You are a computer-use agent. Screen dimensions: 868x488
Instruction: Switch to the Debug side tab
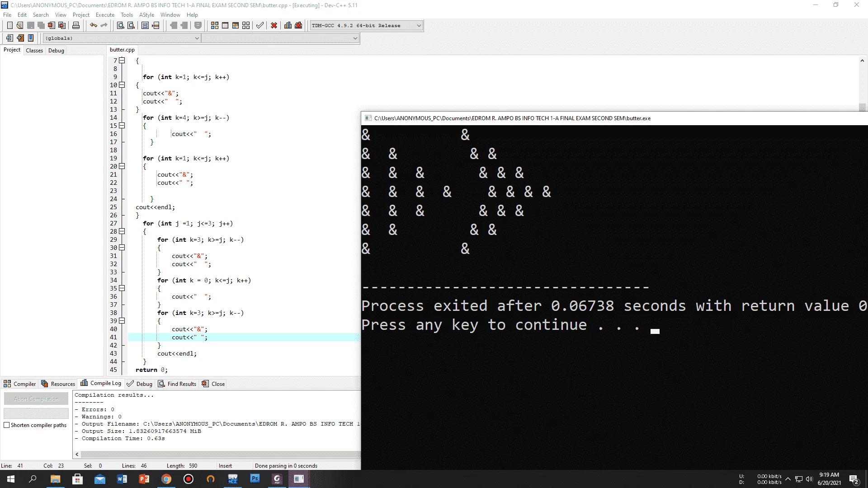pyautogui.click(x=56, y=50)
